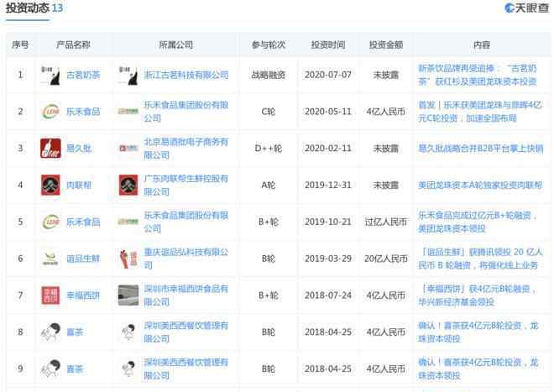Click the 乐禾食品 product logo in row 2
Image resolution: width=554 pixels, height=392 pixels.
[50, 112]
